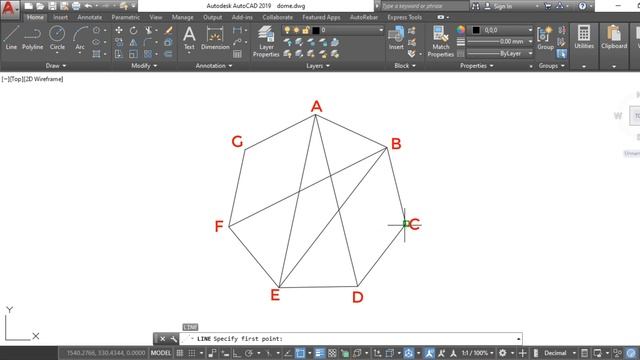The image size is (640, 360).
Task: Expand the Modify panel
Action: (x=144, y=66)
